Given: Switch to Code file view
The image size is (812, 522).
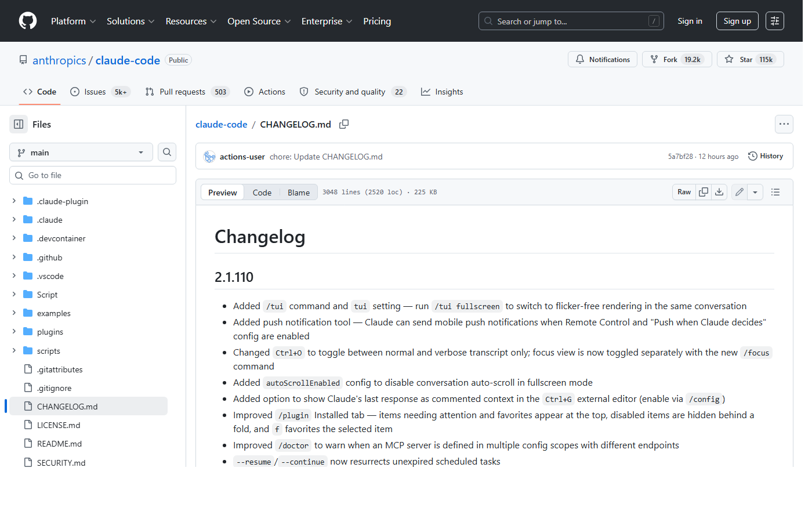Looking at the screenshot, I should click(x=262, y=192).
